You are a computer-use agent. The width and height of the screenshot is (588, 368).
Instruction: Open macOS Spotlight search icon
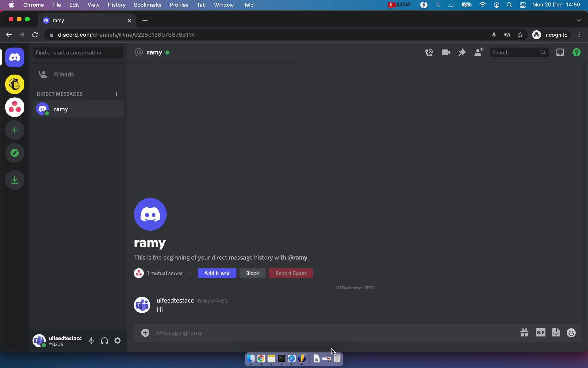(x=509, y=5)
